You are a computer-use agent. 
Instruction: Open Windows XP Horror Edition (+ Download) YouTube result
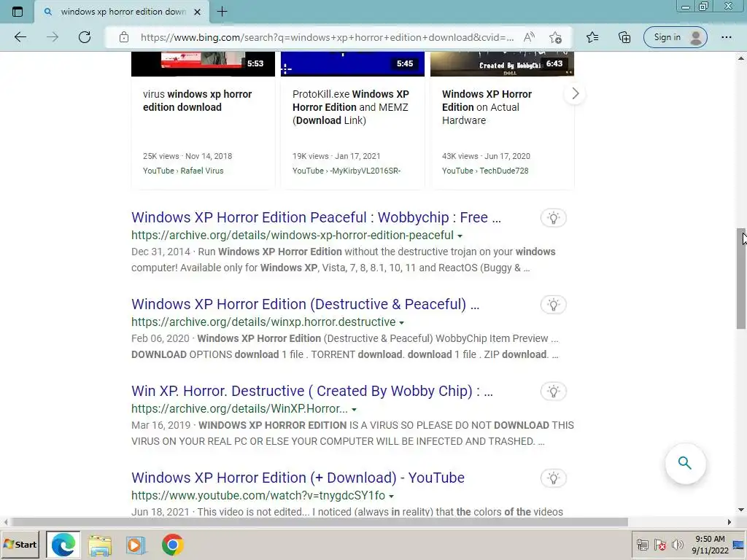(298, 478)
